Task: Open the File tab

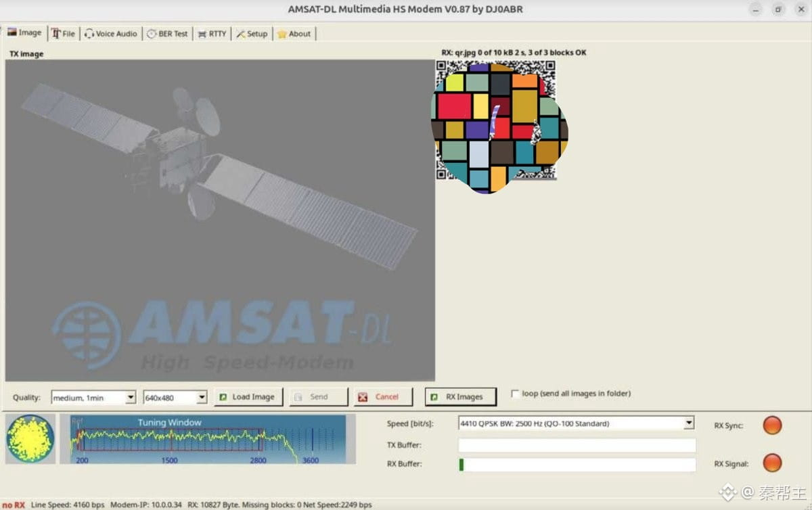Action: [x=63, y=33]
